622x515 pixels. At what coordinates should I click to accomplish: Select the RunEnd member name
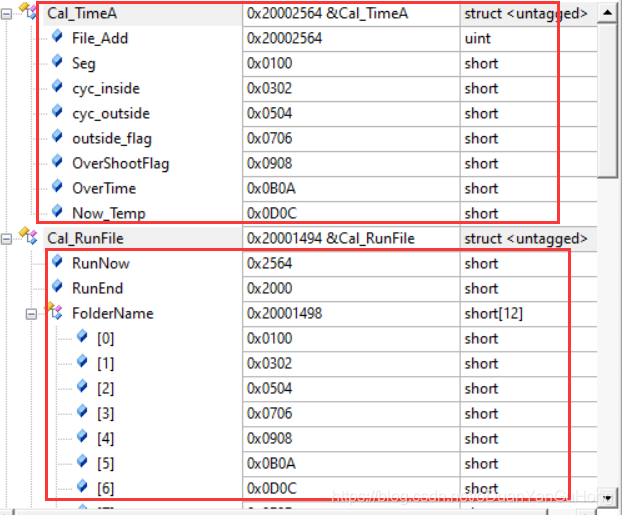[x=98, y=288]
